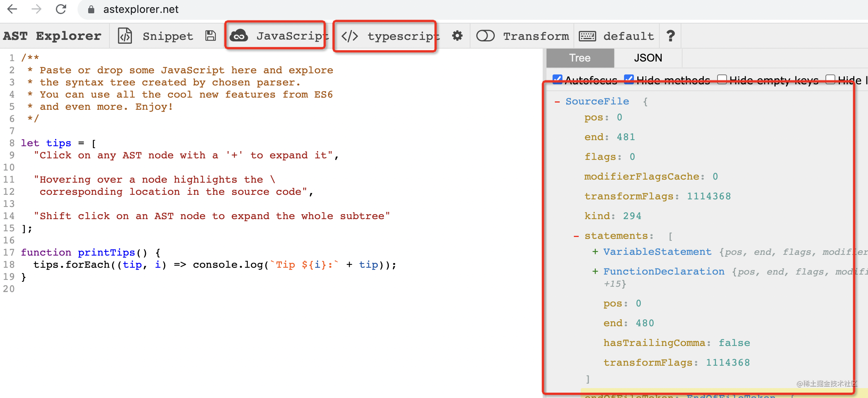Open parser settings gear icon
868x398 pixels.
(x=457, y=36)
